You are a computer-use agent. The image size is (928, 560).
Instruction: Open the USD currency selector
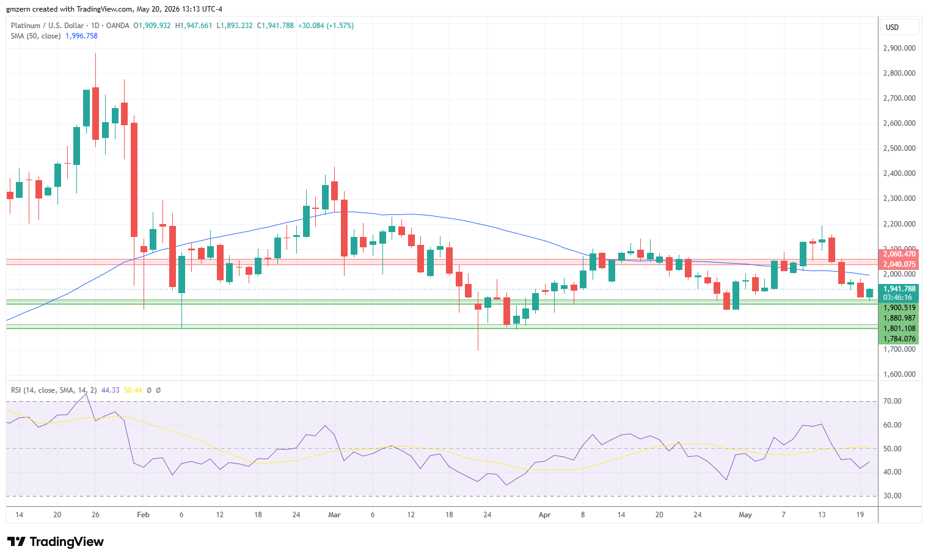pos(899,27)
